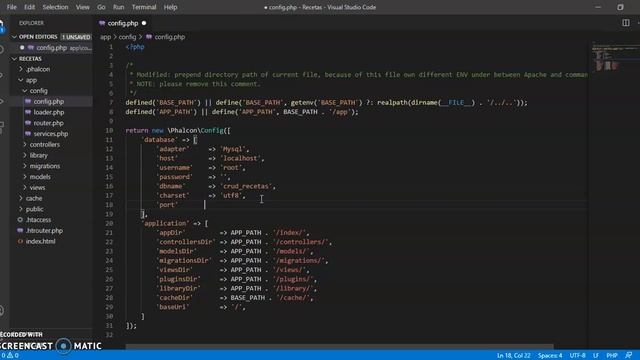Image resolution: width=640 pixels, height=360 pixels.
Task: Click the .htrouter.php file icon
Action: pos(20,231)
